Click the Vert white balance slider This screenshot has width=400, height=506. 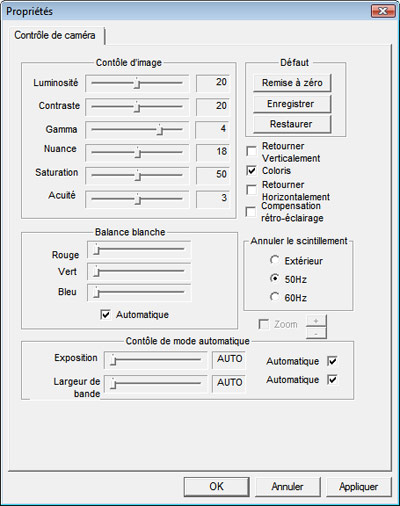139,272
